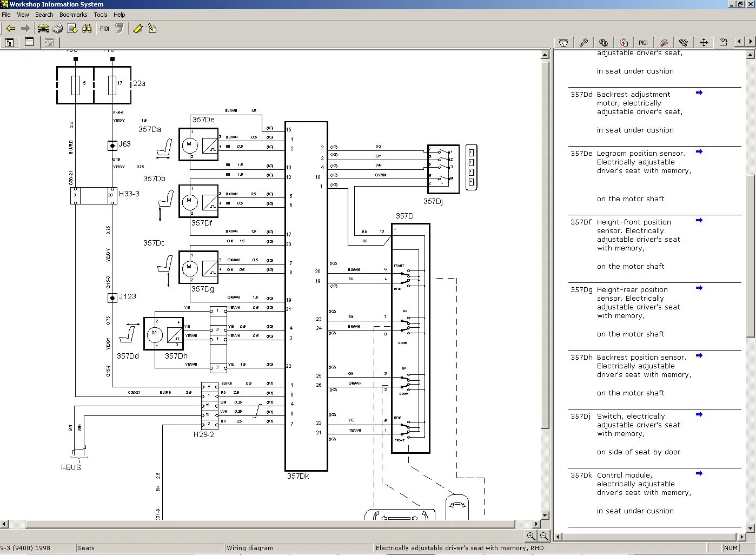Open the first tab in right panel
756x555 pixels.
[x=563, y=42]
